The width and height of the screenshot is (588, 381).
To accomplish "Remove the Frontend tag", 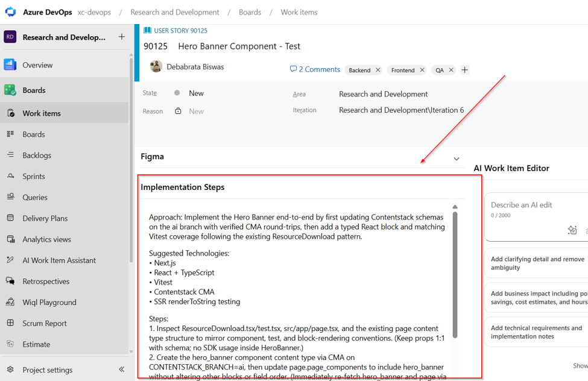I will click(x=422, y=70).
